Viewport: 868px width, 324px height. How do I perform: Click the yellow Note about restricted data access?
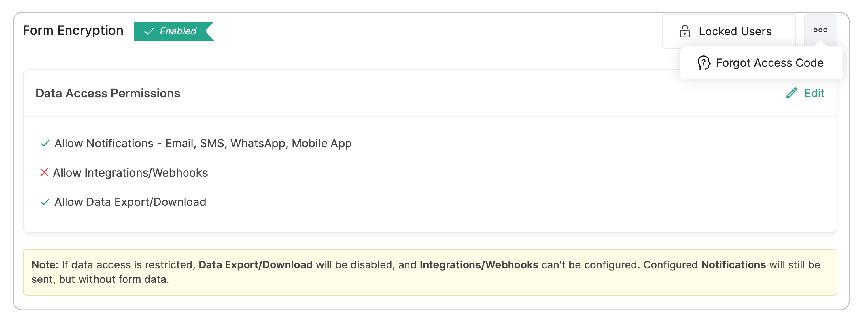(430, 272)
